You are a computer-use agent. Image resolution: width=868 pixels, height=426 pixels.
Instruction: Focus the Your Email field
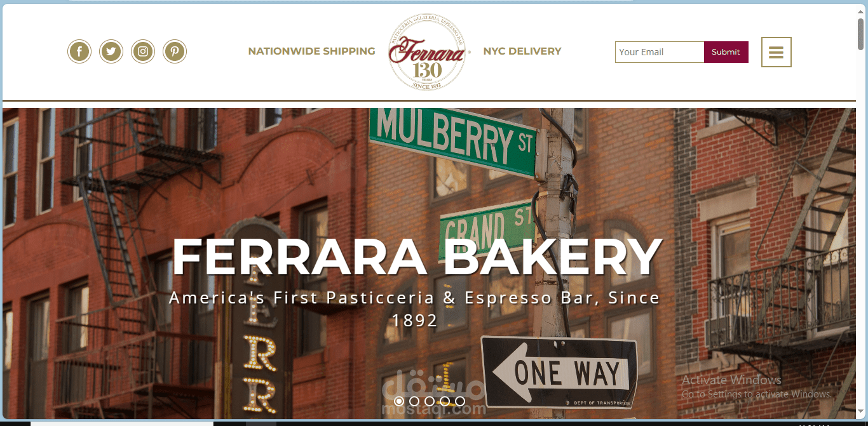[x=660, y=52]
